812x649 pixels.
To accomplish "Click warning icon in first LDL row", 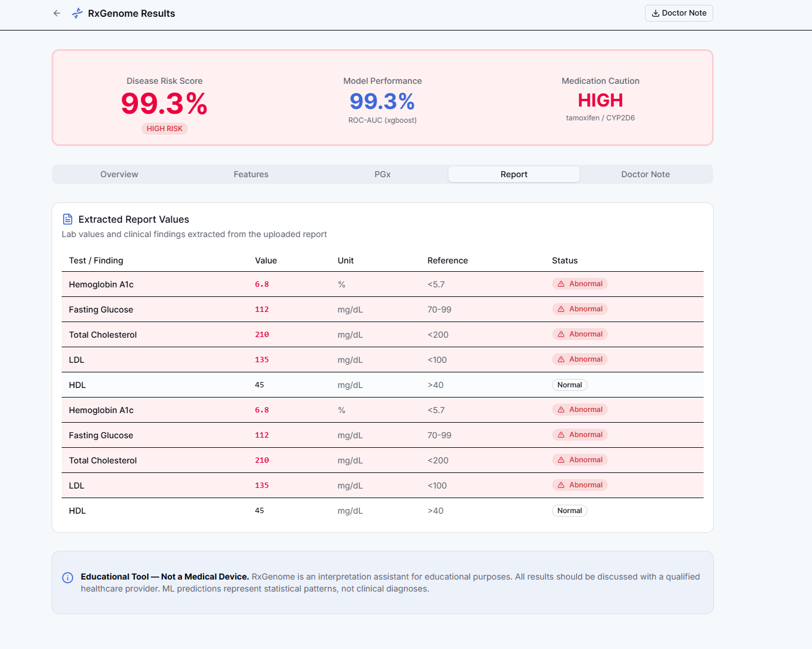I will pos(561,359).
